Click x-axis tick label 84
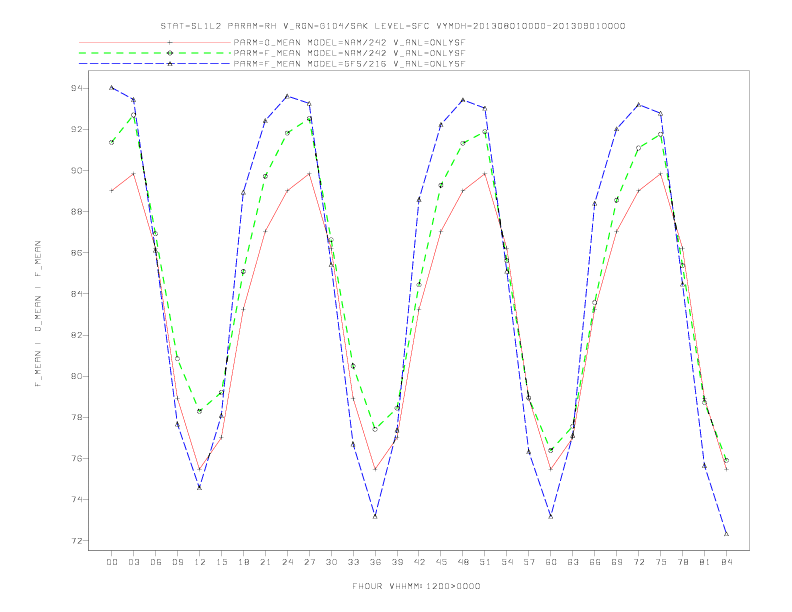The image size is (792, 612). tap(726, 562)
